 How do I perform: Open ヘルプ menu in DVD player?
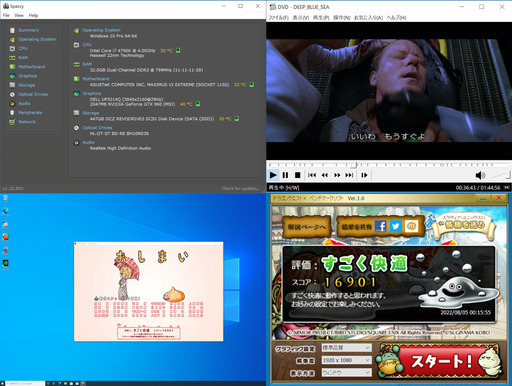pyautogui.click(x=396, y=18)
